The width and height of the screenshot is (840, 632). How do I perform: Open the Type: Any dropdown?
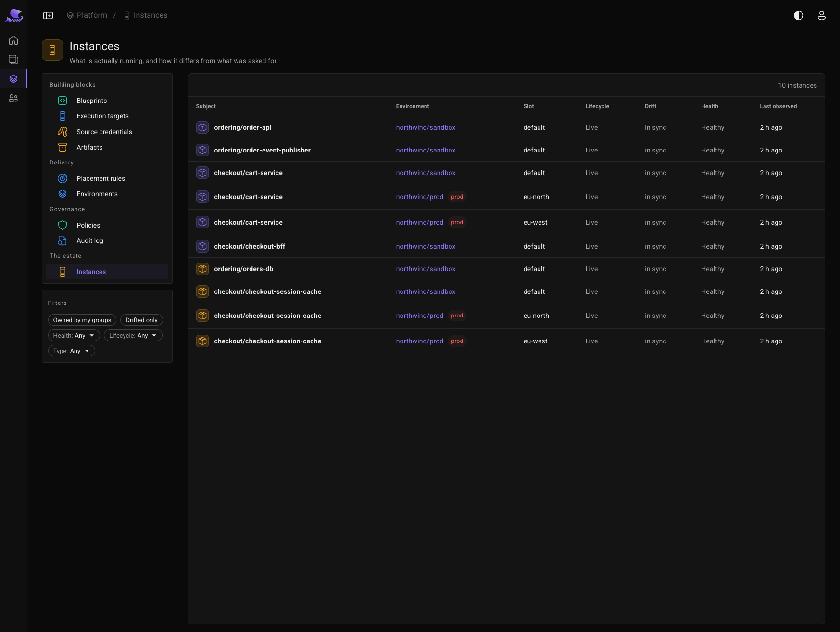click(71, 351)
